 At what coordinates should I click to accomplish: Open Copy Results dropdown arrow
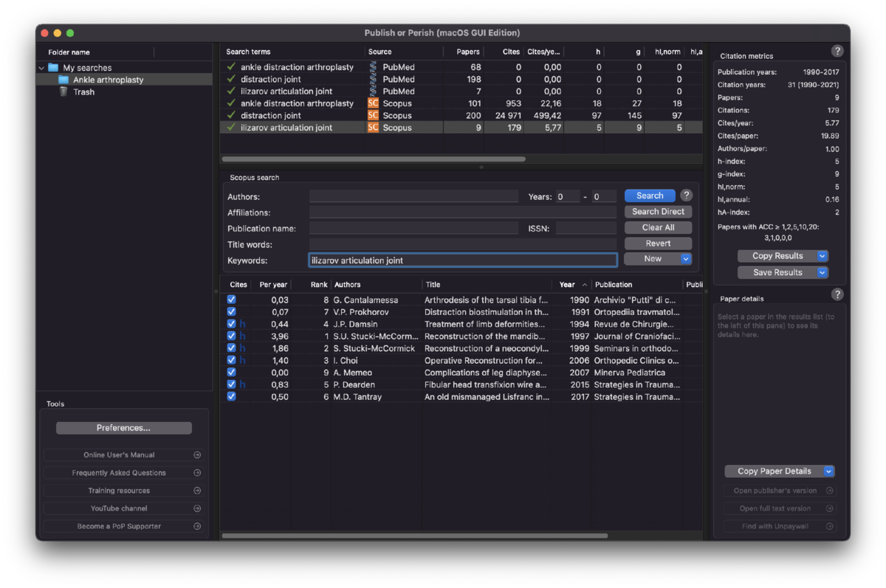pos(823,256)
